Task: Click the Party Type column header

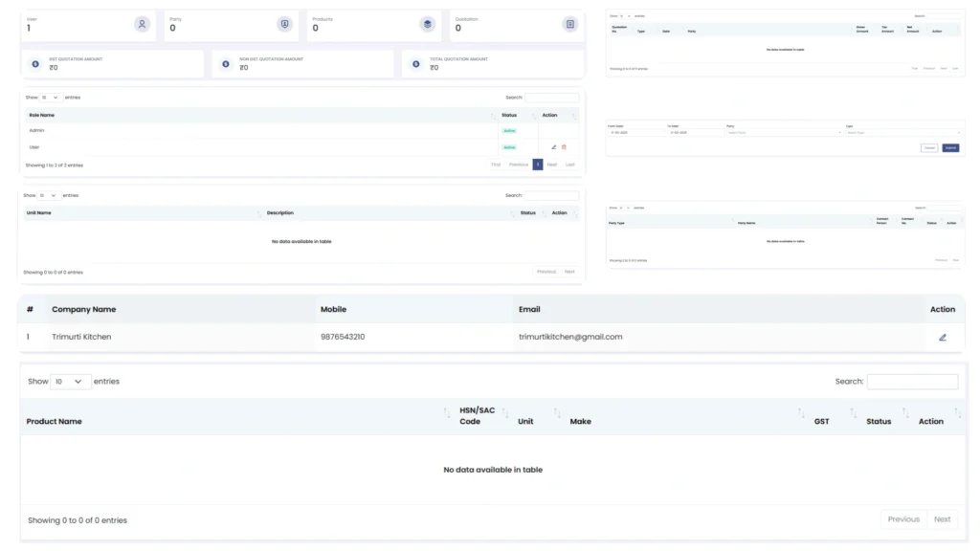Action: (x=617, y=223)
